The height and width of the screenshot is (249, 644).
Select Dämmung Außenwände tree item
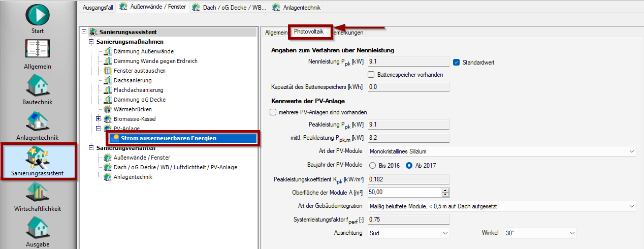144,51
